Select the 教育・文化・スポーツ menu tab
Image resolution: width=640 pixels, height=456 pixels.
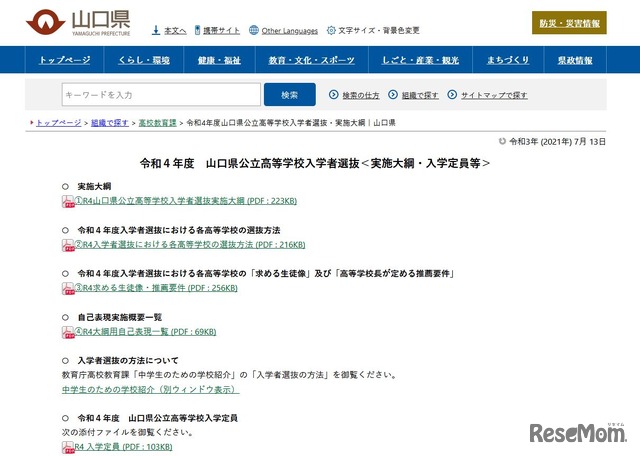[x=311, y=61]
